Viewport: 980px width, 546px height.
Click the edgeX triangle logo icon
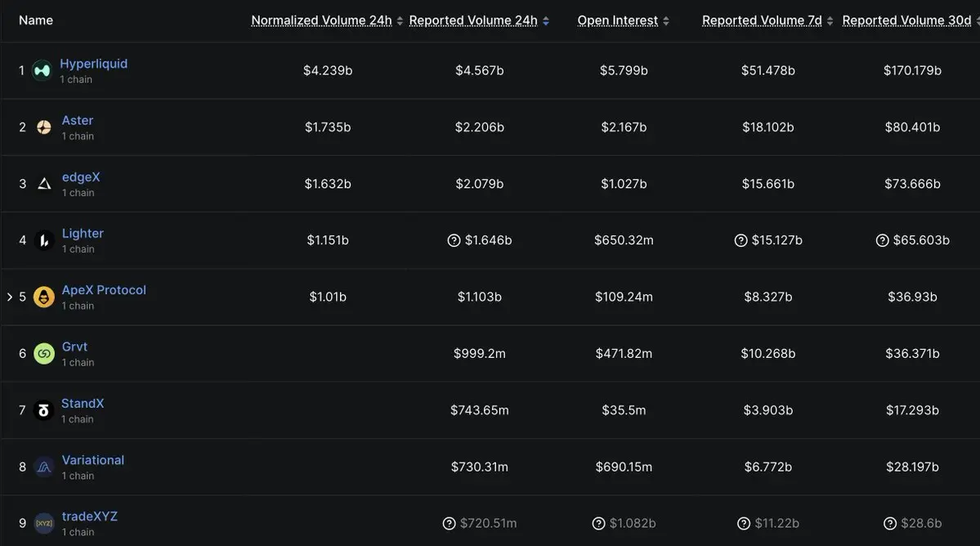pyautogui.click(x=44, y=184)
